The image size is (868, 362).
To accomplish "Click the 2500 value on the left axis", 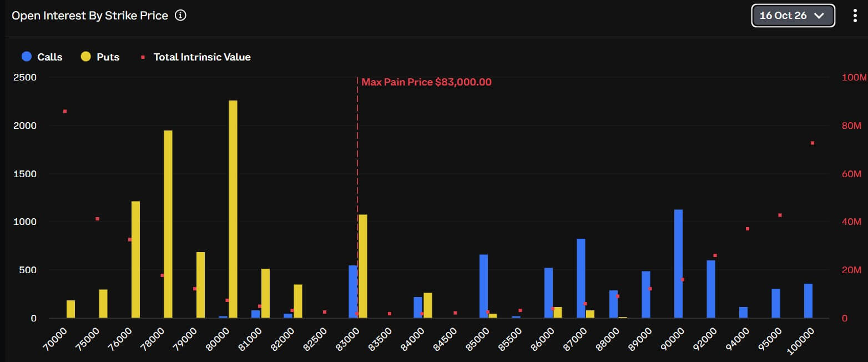I will (x=24, y=78).
